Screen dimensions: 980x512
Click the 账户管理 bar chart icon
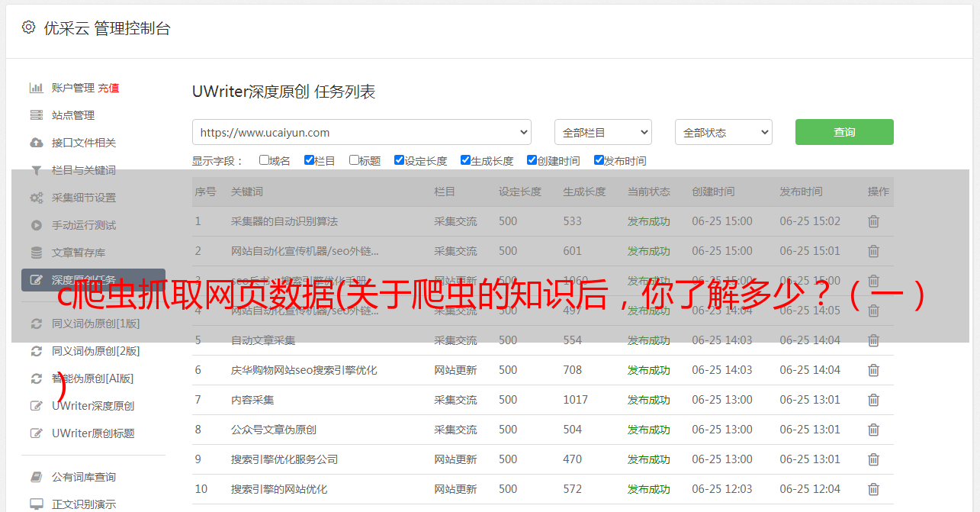click(x=36, y=88)
